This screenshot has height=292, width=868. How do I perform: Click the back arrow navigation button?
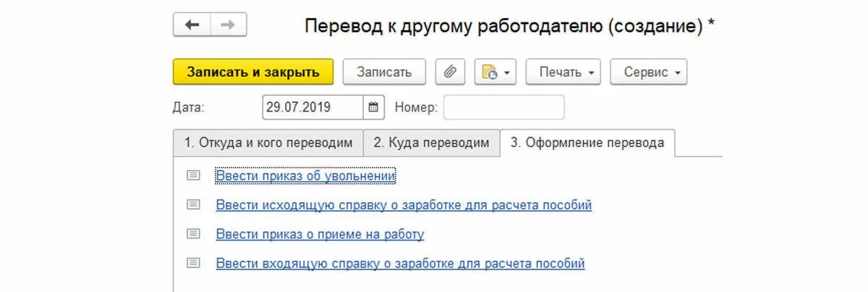pos(192,25)
